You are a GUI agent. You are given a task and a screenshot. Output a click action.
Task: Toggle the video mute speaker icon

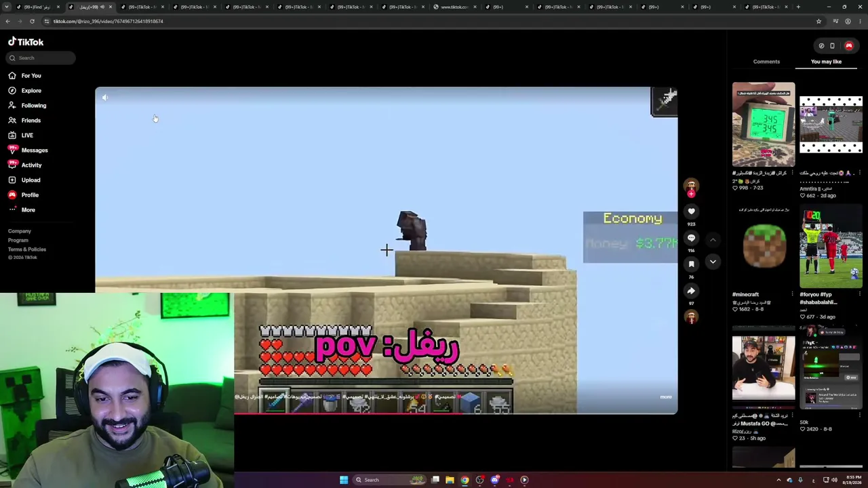click(105, 98)
